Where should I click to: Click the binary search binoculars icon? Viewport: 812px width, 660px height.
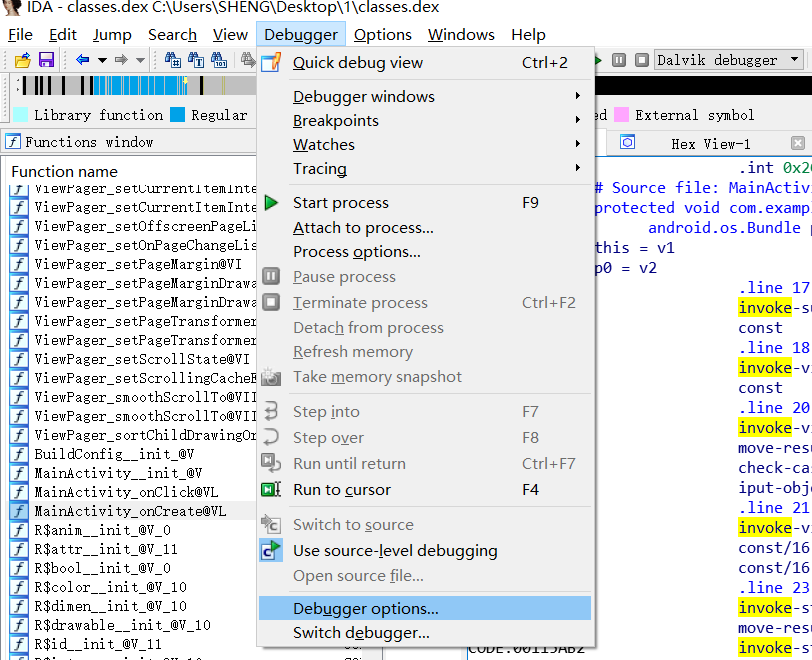point(219,60)
